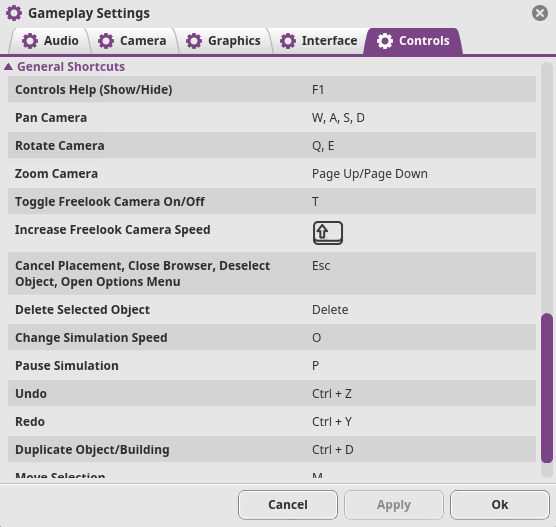
Task: Select Increase Freelook Camera Speed label
Action: tap(112, 230)
